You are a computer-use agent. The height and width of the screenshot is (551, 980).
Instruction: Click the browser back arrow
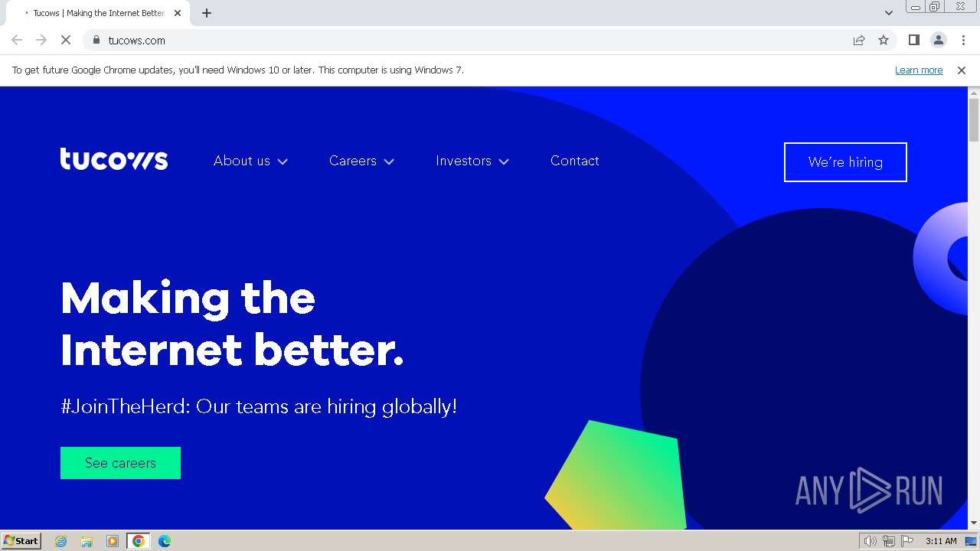tap(17, 40)
